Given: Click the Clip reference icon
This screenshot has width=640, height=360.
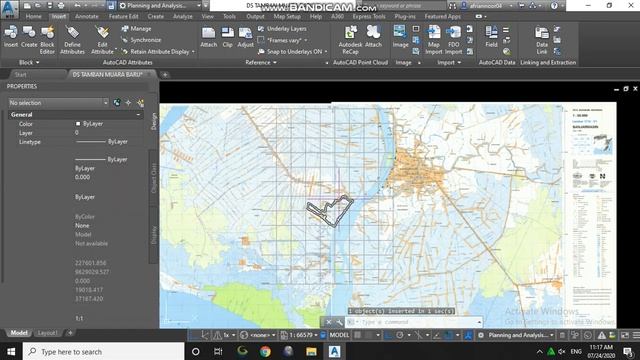Looking at the screenshot, I should click(x=227, y=33).
